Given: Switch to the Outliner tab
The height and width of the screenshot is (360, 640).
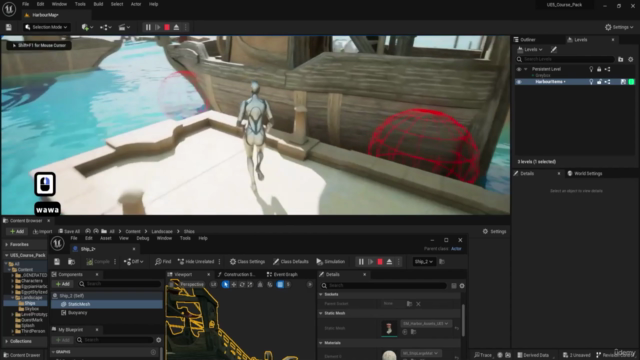Looking at the screenshot, I should [527, 40].
